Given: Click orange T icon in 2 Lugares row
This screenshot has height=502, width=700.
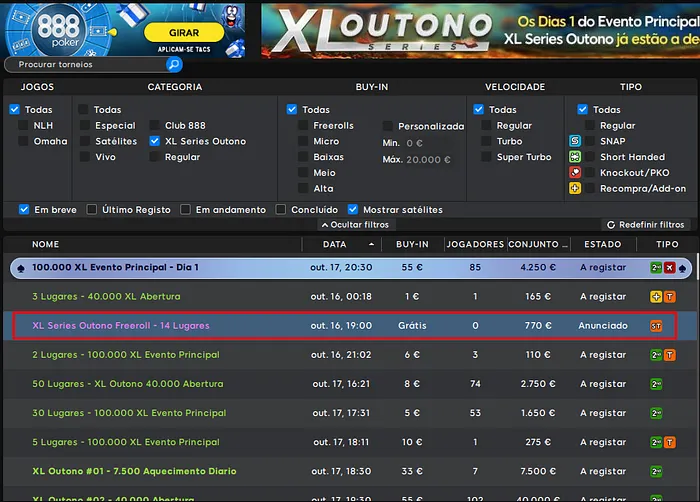Looking at the screenshot, I should click(x=670, y=355).
